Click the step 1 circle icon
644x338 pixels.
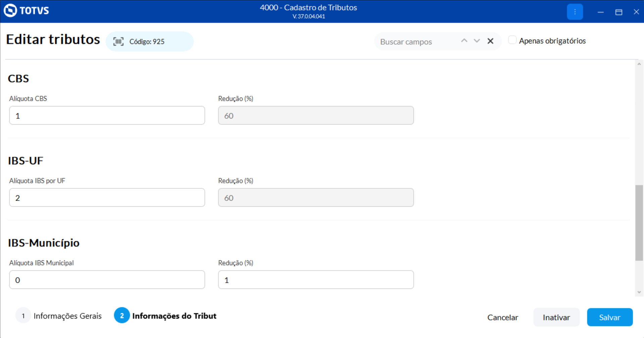(x=23, y=316)
